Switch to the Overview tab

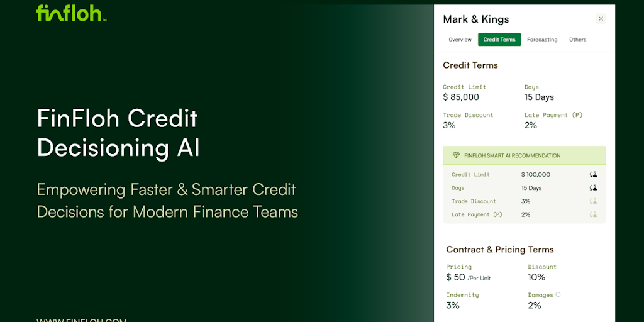pos(460,40)
